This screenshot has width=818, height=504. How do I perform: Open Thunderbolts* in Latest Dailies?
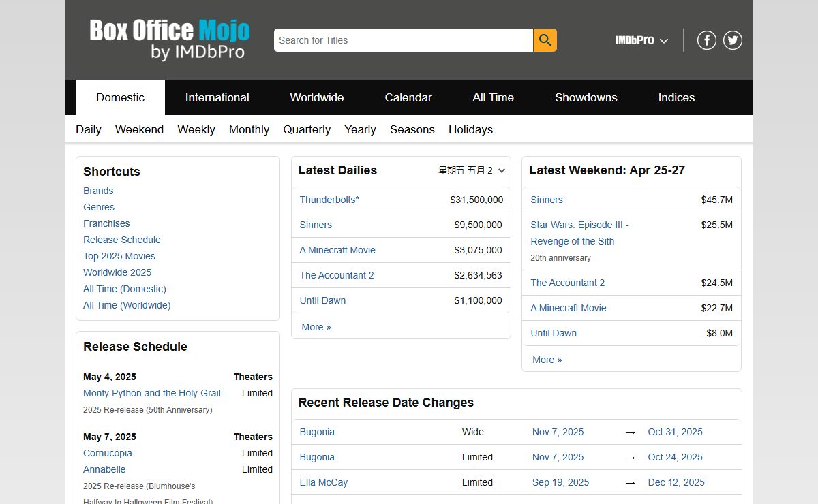[x=329, y=200]
